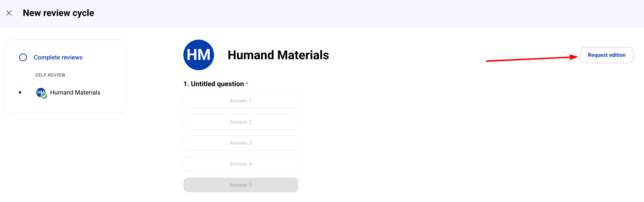Image resolution: width=644 pixels, height=202 pixels.
Task: Click the blue bullet beside Humand Materials
Action: (x=20, y=92)
